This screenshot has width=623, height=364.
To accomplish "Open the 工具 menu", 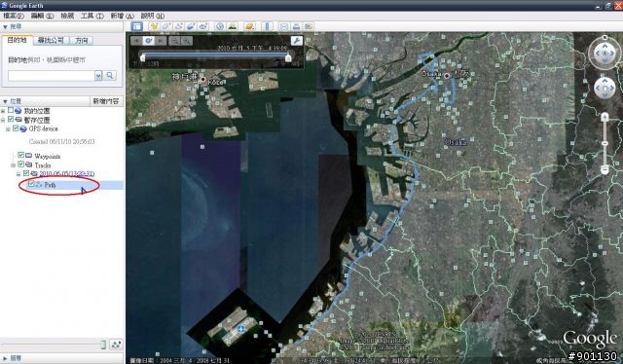I will tap(92, 16).
